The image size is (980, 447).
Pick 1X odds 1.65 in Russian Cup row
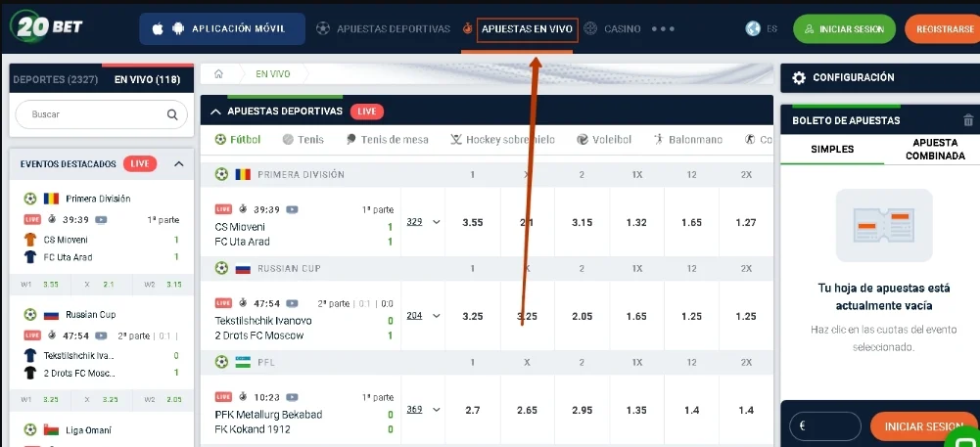click(636, 316)
